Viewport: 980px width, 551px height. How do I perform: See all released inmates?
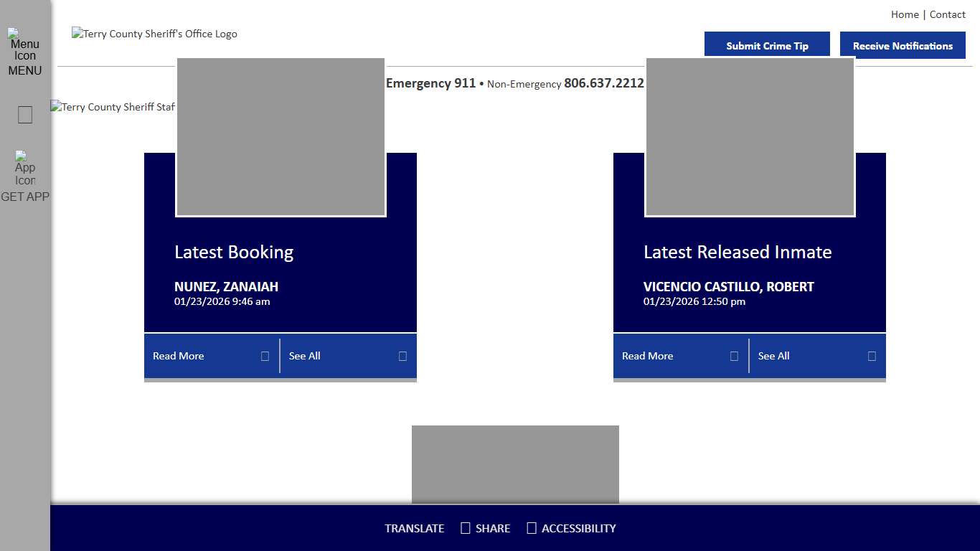(x=773, y=357)
